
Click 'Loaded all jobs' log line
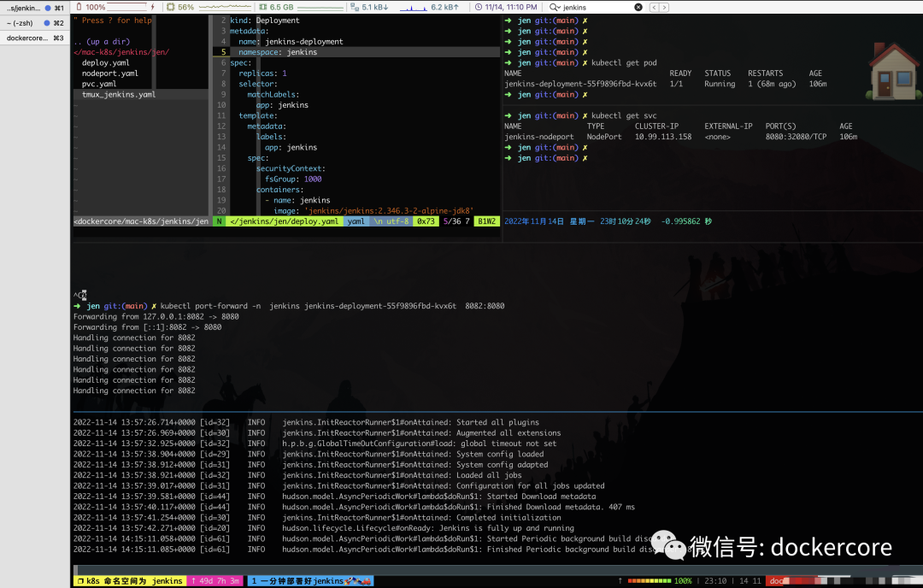[297, 475]
